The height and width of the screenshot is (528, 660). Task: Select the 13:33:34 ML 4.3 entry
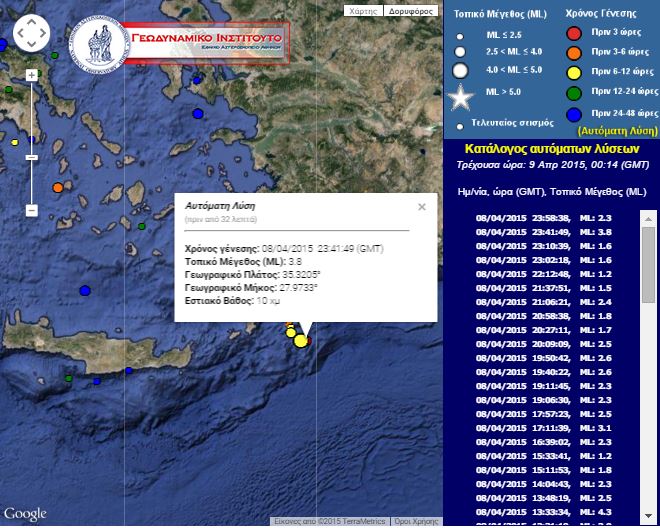tap(543, 512)
